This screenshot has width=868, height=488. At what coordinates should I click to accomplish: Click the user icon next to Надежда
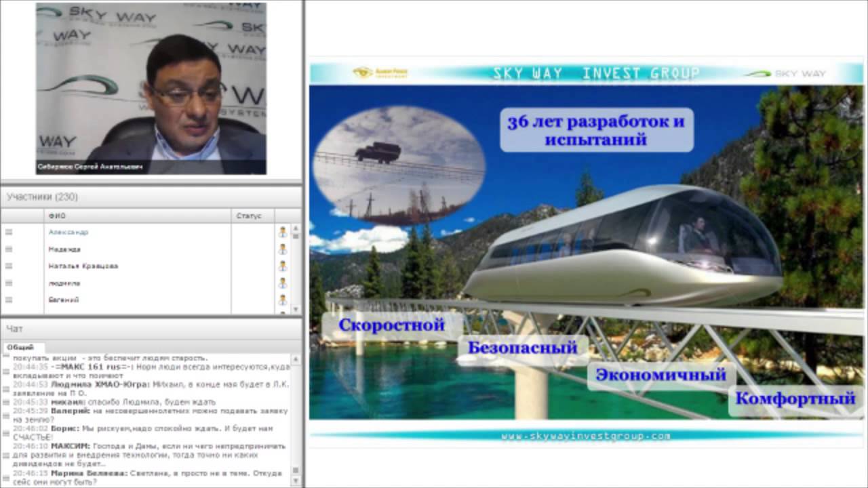pos(283,249)
